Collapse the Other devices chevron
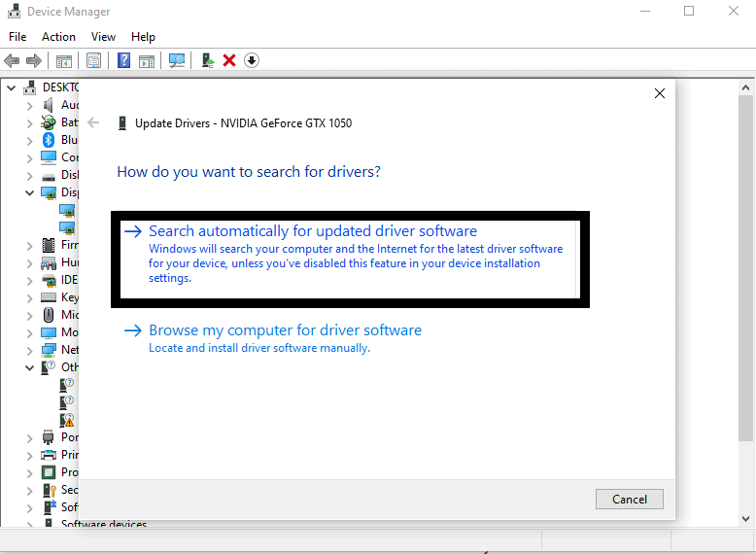This screenshot has height=554, width=756. tap(29, 368)
